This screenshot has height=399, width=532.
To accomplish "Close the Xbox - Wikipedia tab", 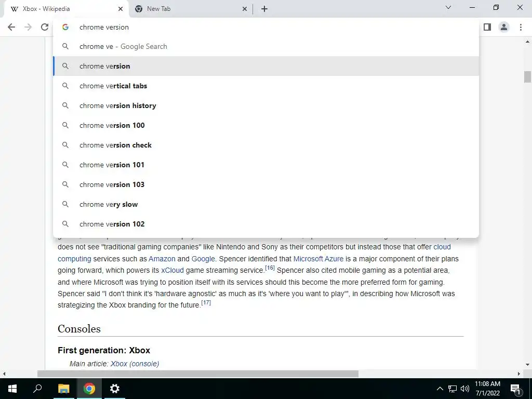I will point(121,9).
